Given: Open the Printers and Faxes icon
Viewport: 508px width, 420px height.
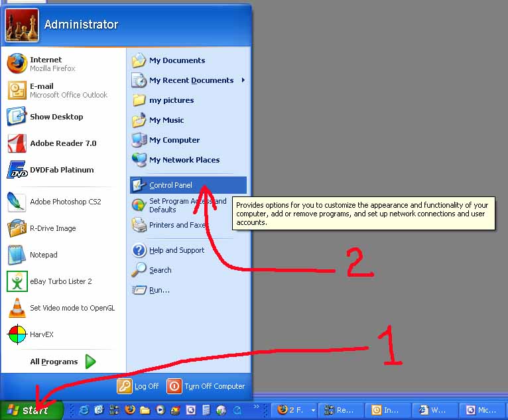Looking at the screenshot, I should (139, 225).
